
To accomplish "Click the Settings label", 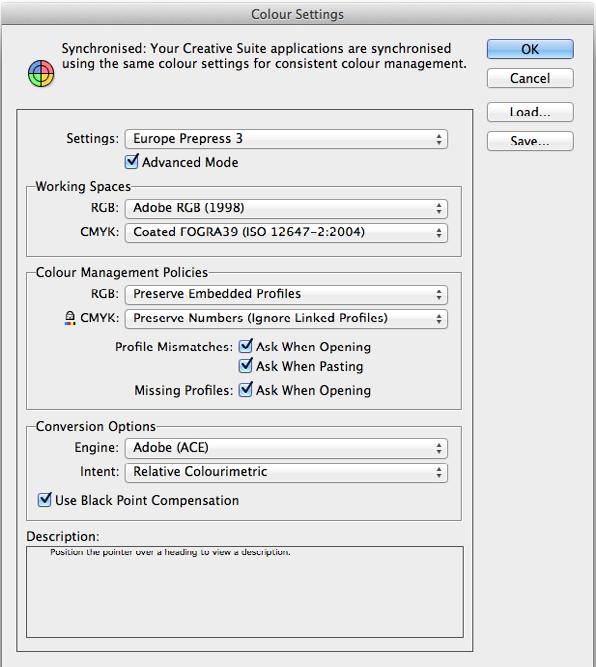I will 92,138.
